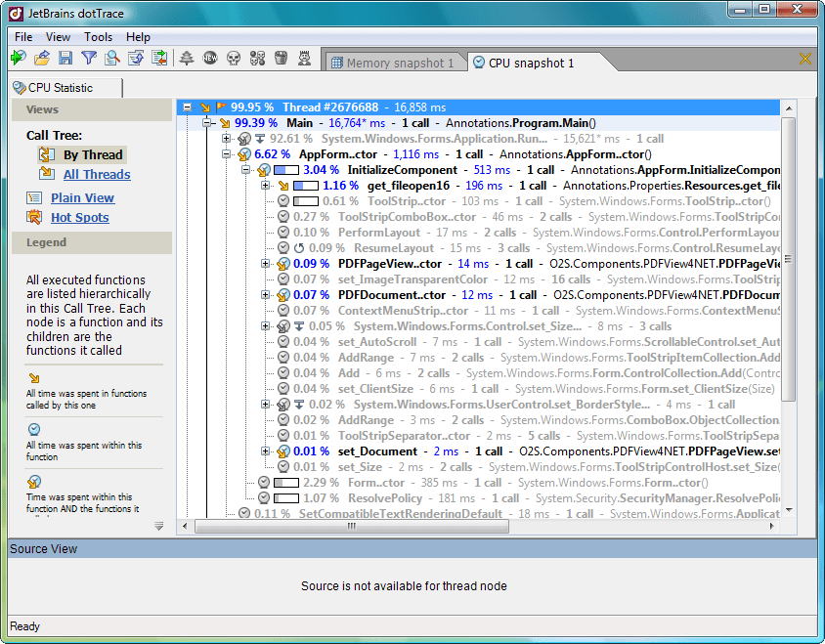
Task: Click the trash can toolbar icon
Action: click(x=281, y=59)
